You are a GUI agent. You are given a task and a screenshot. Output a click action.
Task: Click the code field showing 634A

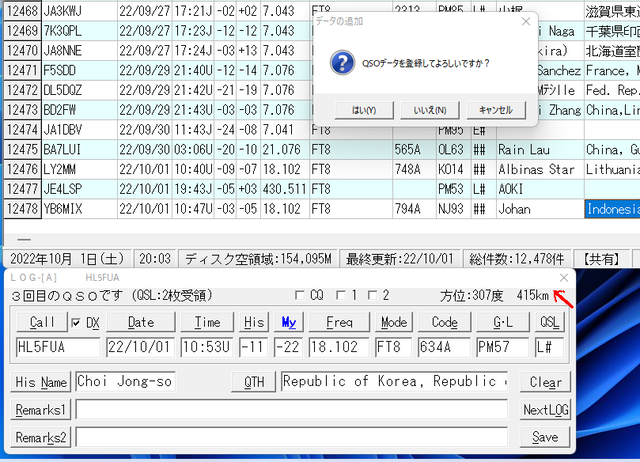point(444,347)
